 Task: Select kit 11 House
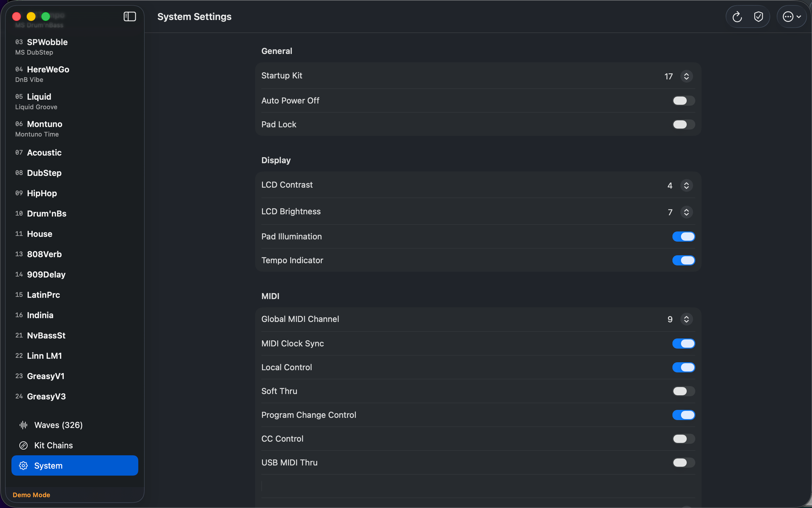tap(75, 234)
